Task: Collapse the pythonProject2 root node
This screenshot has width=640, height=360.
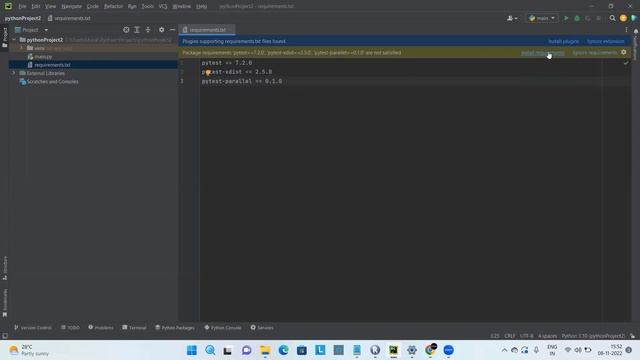Action: (14, 40)
